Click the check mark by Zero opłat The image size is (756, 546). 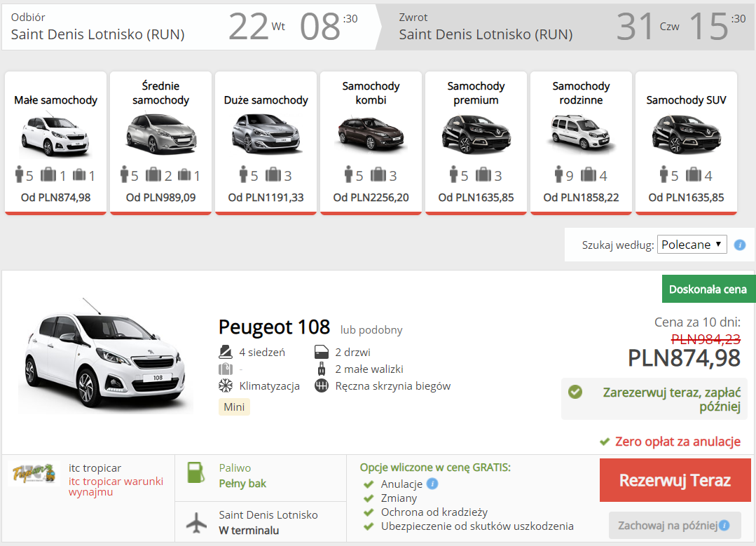click(604, 442)
